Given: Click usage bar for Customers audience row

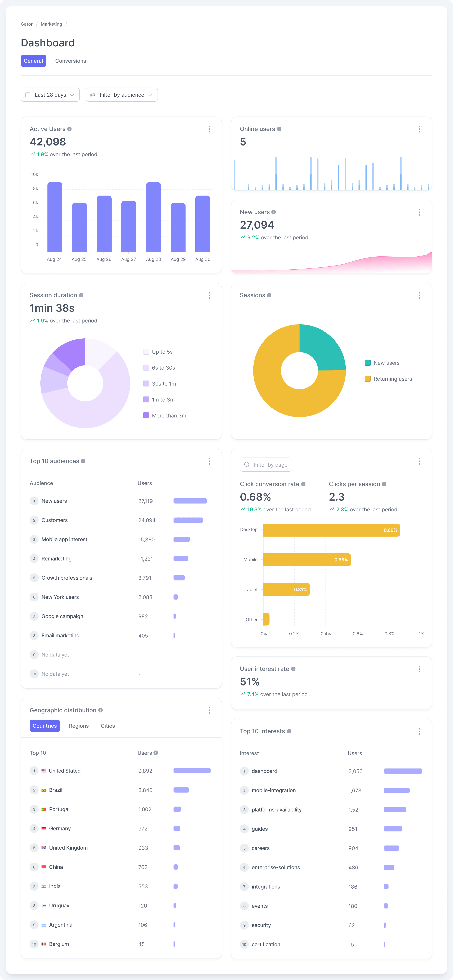Looking at the screenshot, I should (189, 520).
